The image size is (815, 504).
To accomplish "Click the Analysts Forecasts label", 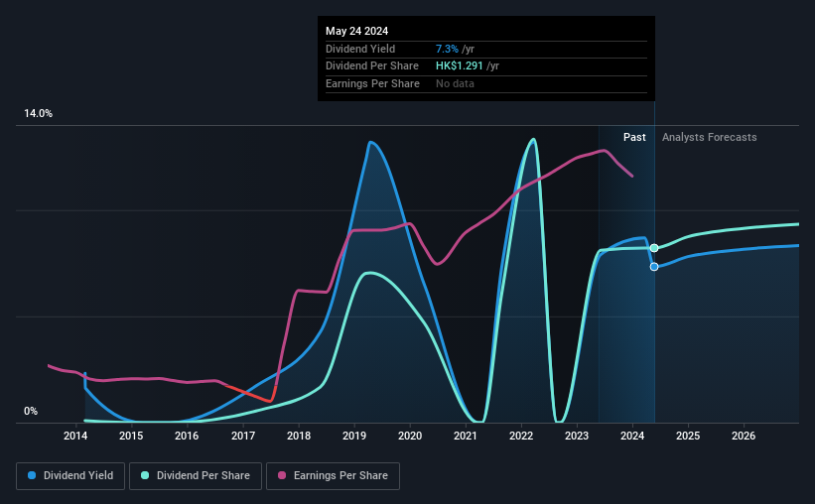I will tap(710, 137).
